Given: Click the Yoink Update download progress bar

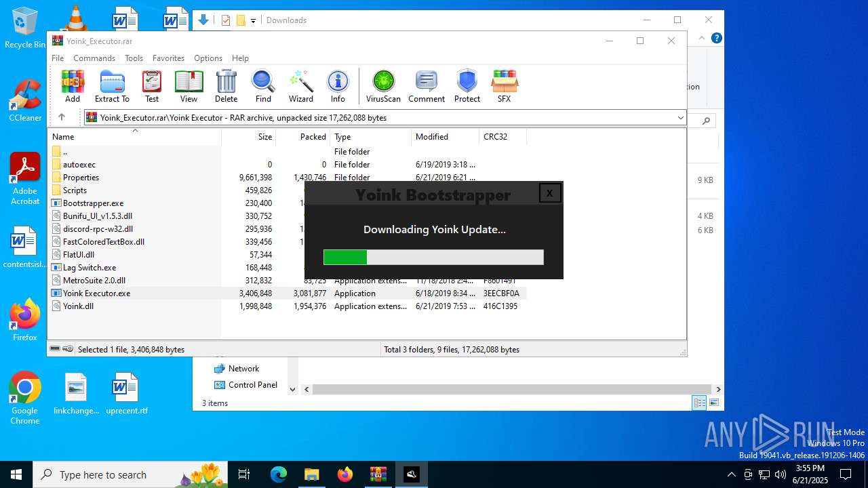Looking at the screenshot, I should (x=433, y=257).
